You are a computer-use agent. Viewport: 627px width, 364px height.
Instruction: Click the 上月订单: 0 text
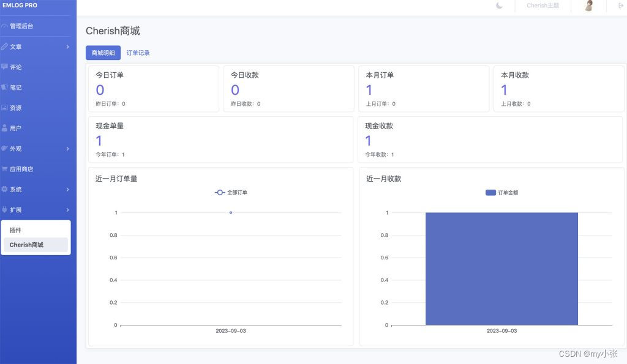381,104
